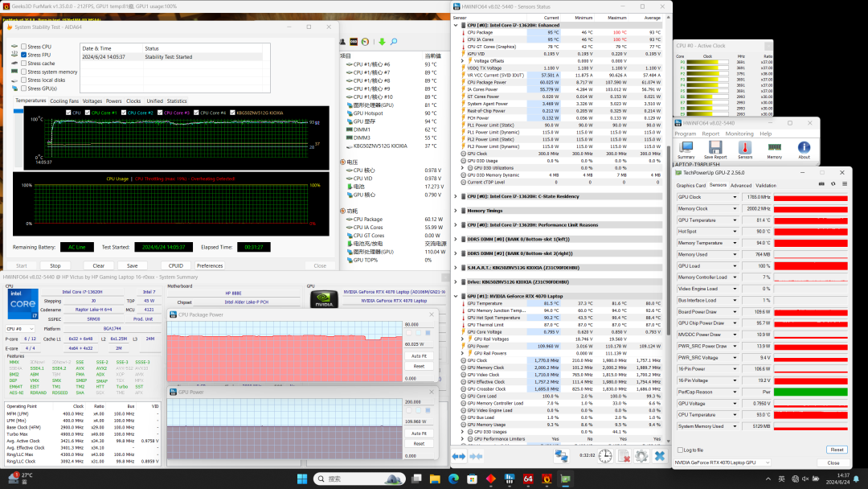Check Log to file in GPU-Z
The width and height of the screenshot is (868, 489).
coord(681,450)
